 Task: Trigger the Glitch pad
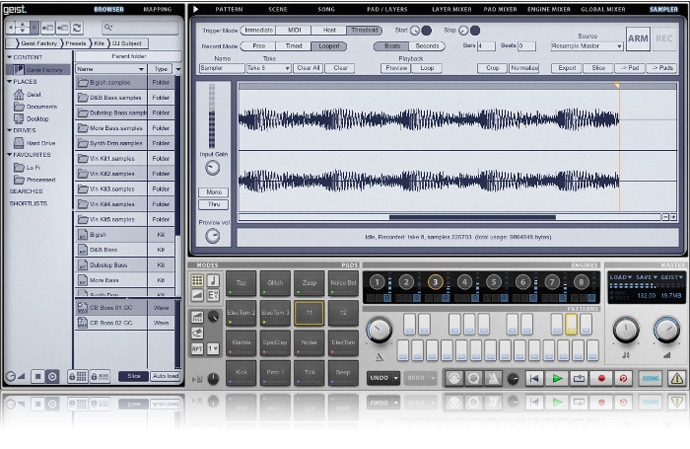point(275,284)
